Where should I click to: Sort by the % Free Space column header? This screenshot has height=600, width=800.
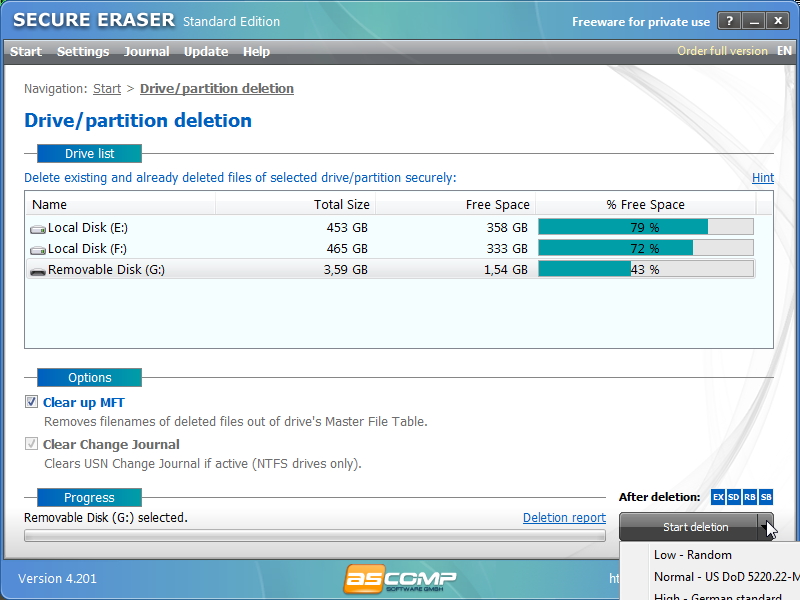(x=645, y=205)
